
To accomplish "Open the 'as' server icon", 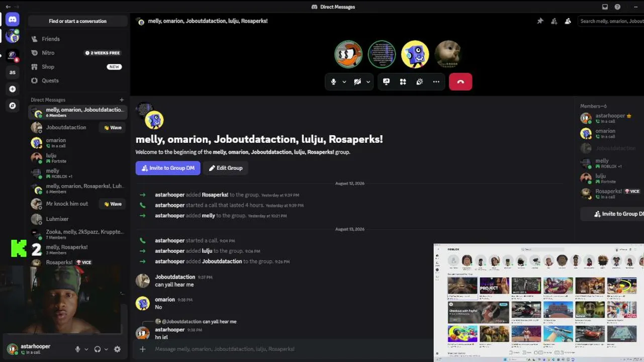I will point(13,72).
